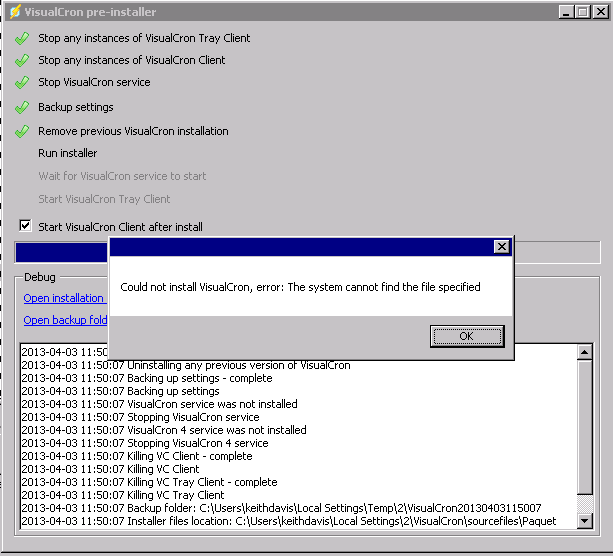Maximize the VisualCron pre-installer window

582,12
